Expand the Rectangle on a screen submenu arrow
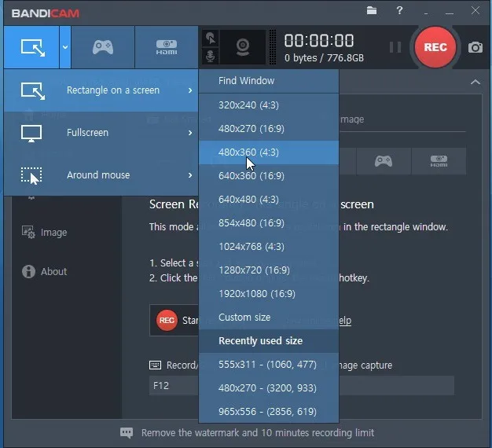This screenshot has width=492, height=448. (x=190, y=90)
